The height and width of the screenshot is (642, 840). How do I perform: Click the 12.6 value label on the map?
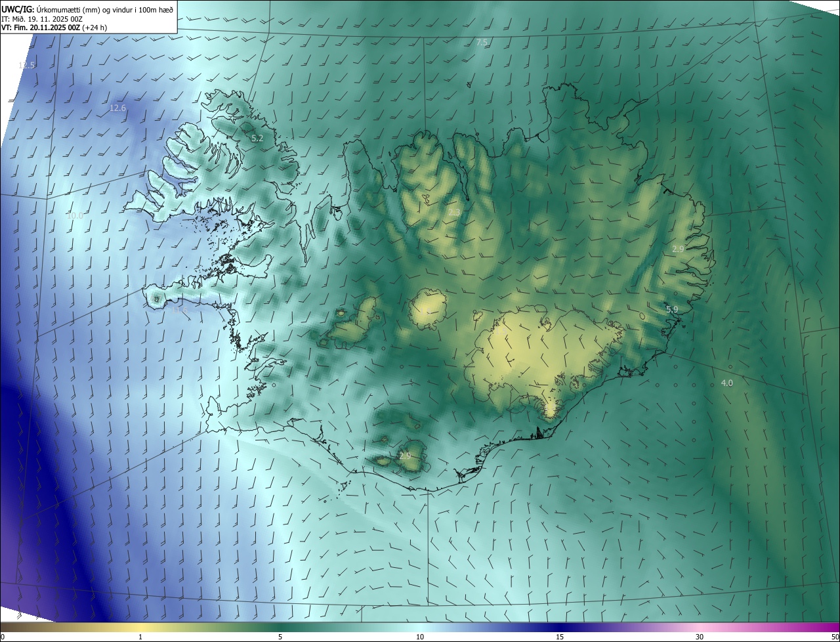(x=117, y=108)
